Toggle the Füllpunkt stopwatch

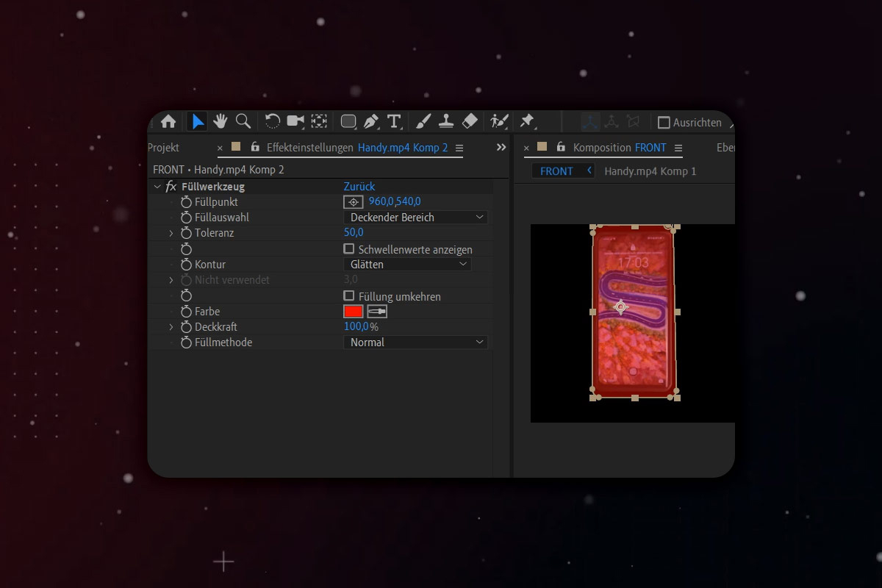(x=186, y=202)
